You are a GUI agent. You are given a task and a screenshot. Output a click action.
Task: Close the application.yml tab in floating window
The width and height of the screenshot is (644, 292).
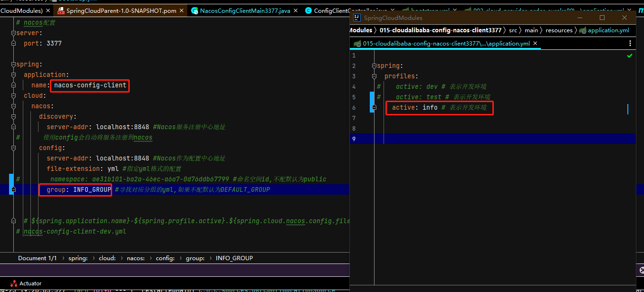pyautogui.click(x=536, y=43)
